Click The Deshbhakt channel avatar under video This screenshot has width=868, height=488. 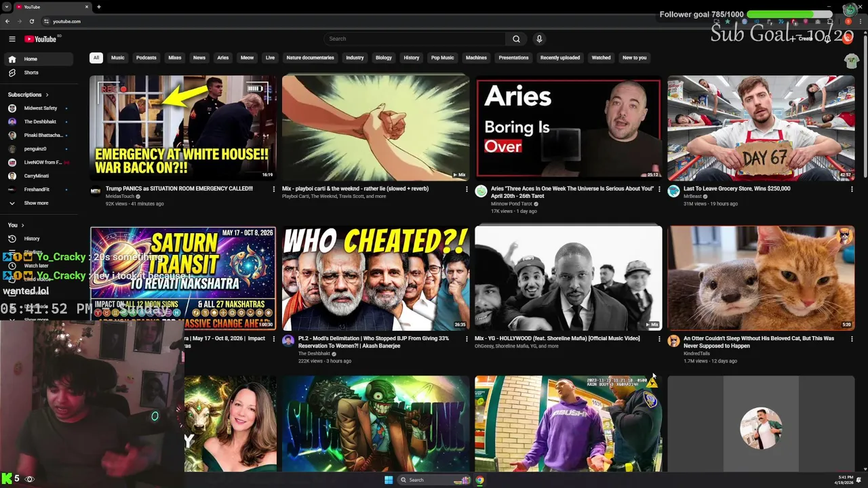pyautogui.click(x=288, y=341)
